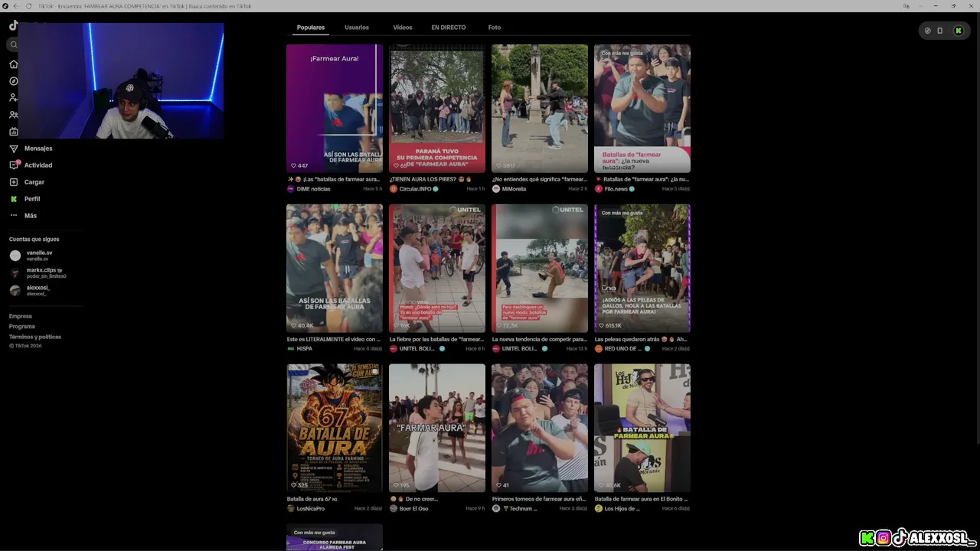Open the LosNicaPro channel avatar
980x551 pixels.
[x=291, y=509]
